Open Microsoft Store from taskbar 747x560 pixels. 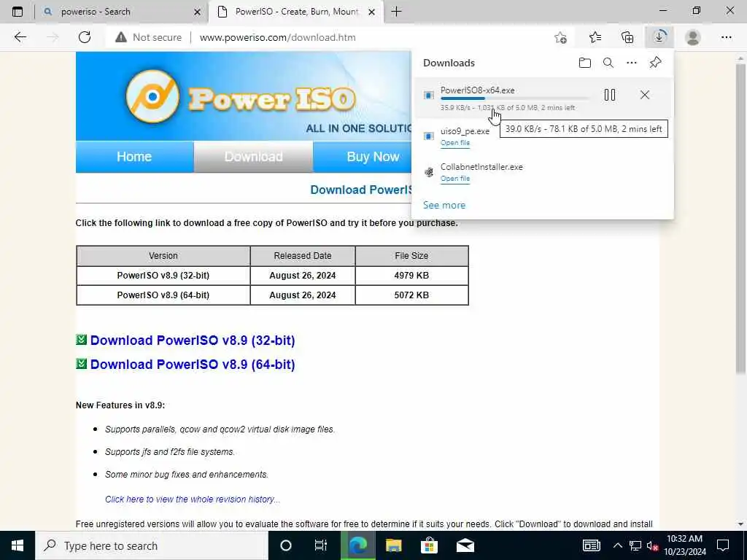[x=429, y=545]
